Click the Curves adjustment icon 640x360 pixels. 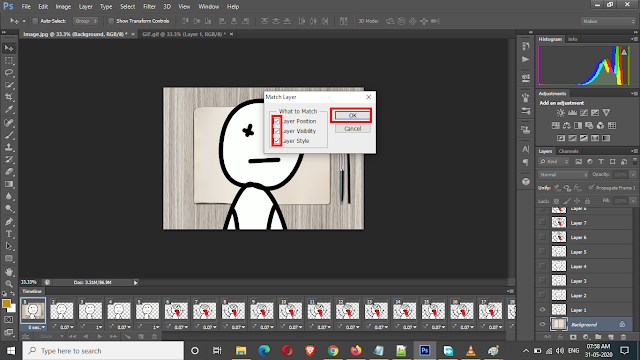click(584, 113)
